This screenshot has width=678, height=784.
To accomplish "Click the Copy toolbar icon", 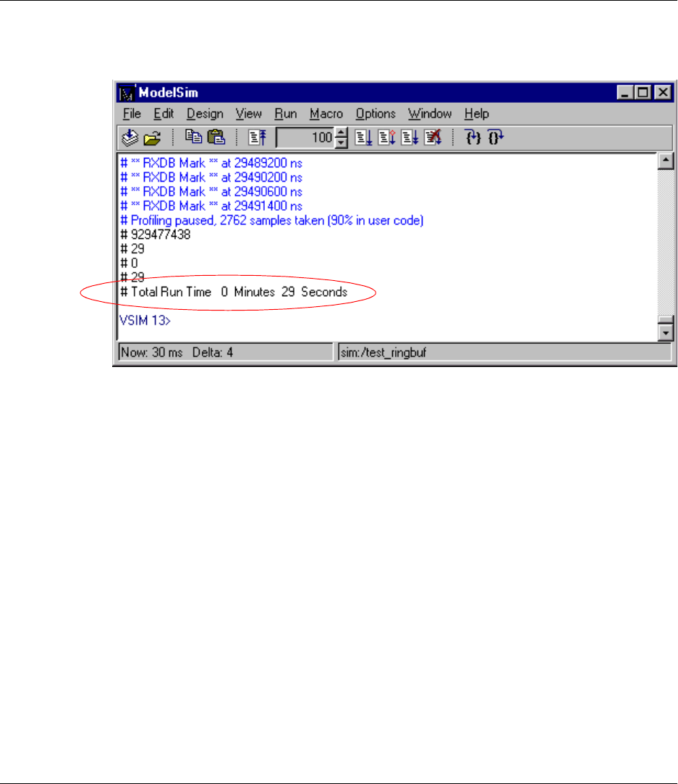I will coord(193,137).
